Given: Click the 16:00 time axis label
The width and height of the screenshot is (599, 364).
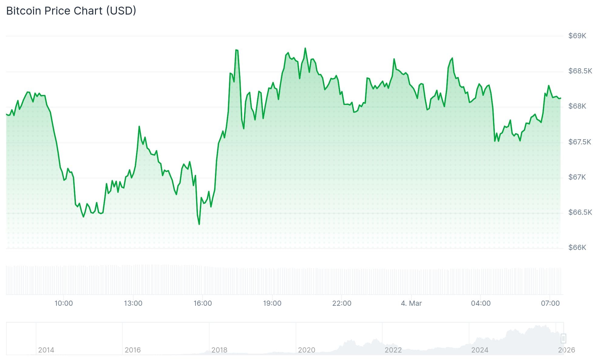Looking at the screenshot, I should click(x=203, y=303).
